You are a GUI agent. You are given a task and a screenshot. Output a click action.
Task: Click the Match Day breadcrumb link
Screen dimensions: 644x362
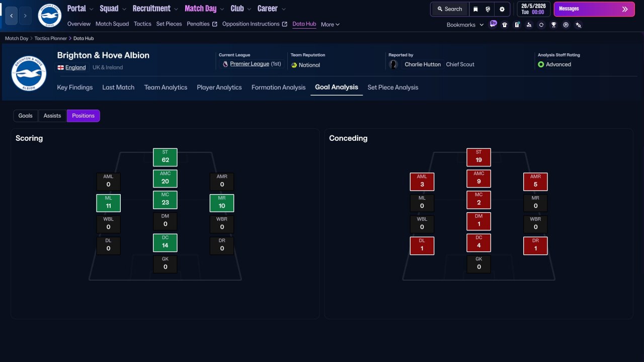[x=17, y=38]
